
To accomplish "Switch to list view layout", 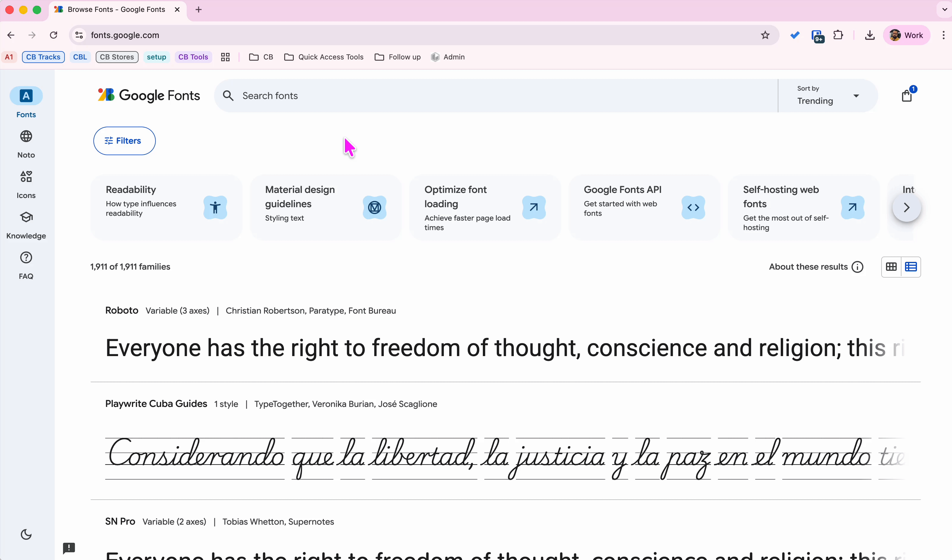I will 911,267.
